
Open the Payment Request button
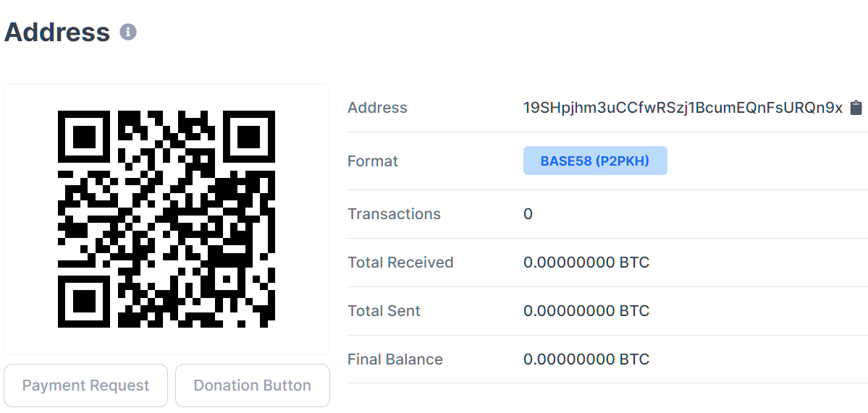click(85, 386)
